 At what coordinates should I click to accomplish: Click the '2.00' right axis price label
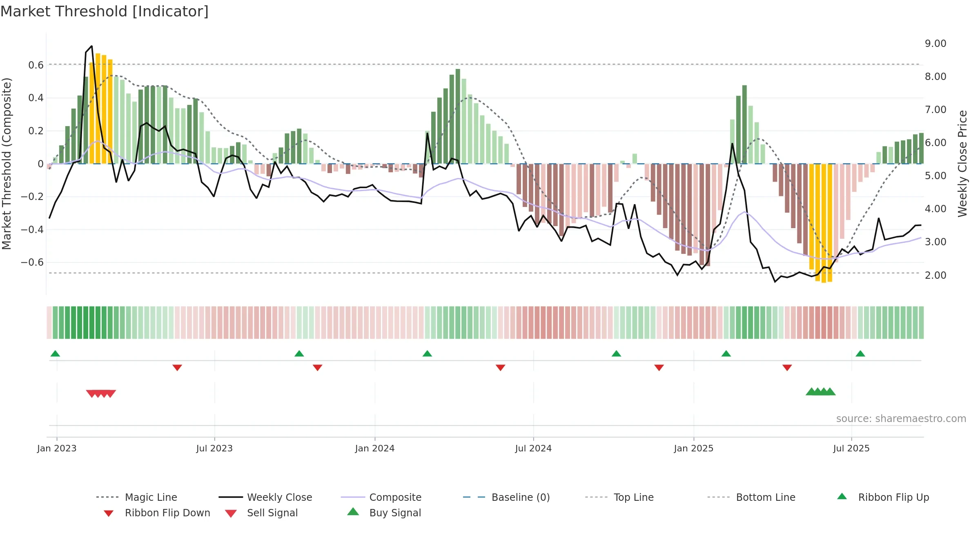point(935,275)
